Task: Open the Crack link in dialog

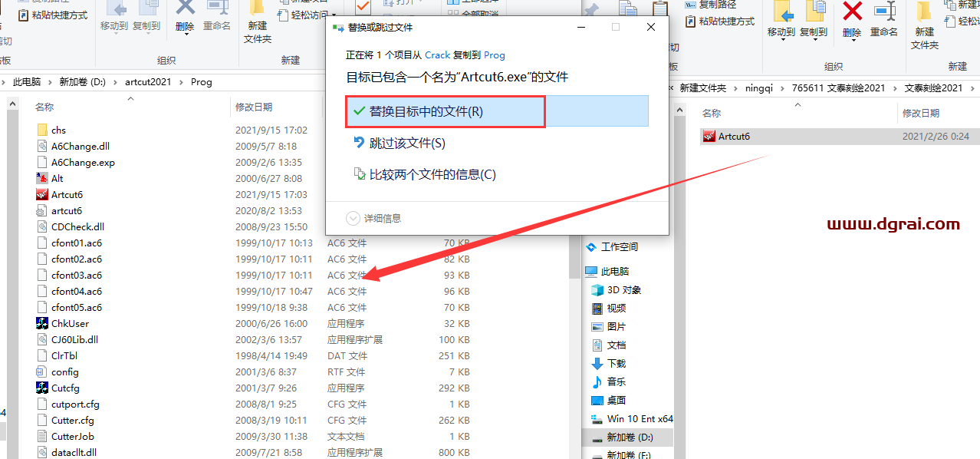Action: [438, 54]
